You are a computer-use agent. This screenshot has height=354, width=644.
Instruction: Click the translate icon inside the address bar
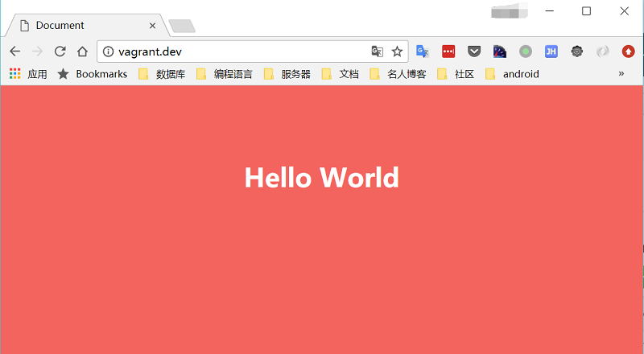pyautogui.click(x=377, y=51)
